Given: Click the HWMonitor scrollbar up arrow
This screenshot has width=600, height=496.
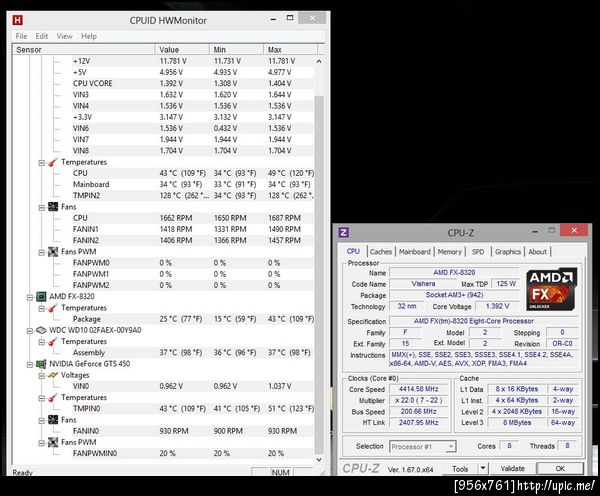Looking at the screenshot, I should [319, 61].
